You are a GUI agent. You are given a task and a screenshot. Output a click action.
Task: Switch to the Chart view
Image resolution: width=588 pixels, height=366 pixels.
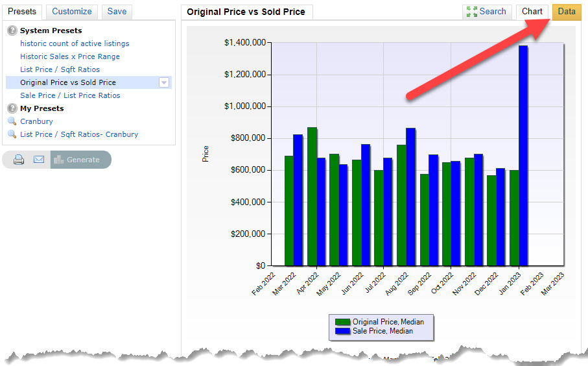click(532, 12)
